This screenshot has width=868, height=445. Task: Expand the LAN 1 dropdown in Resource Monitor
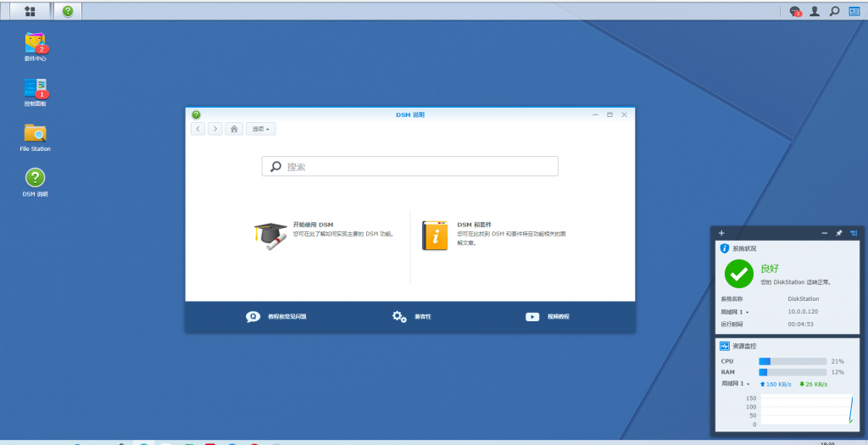coord(735,384)
